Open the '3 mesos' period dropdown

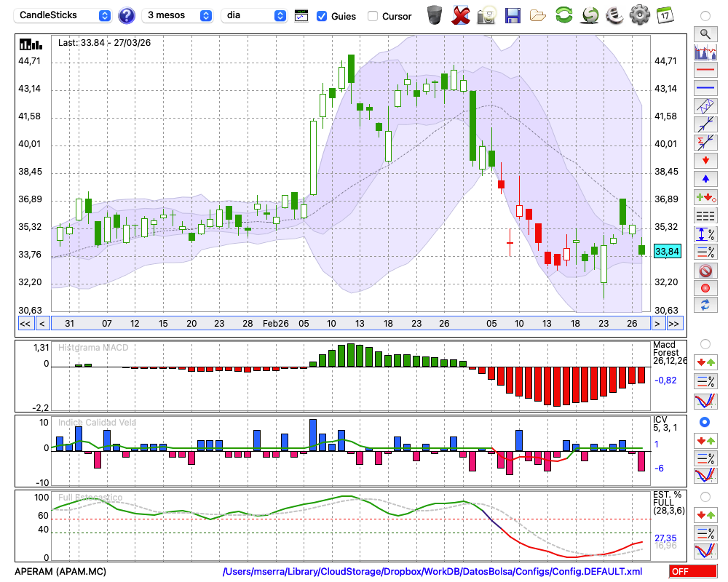(x=178, y=15)
